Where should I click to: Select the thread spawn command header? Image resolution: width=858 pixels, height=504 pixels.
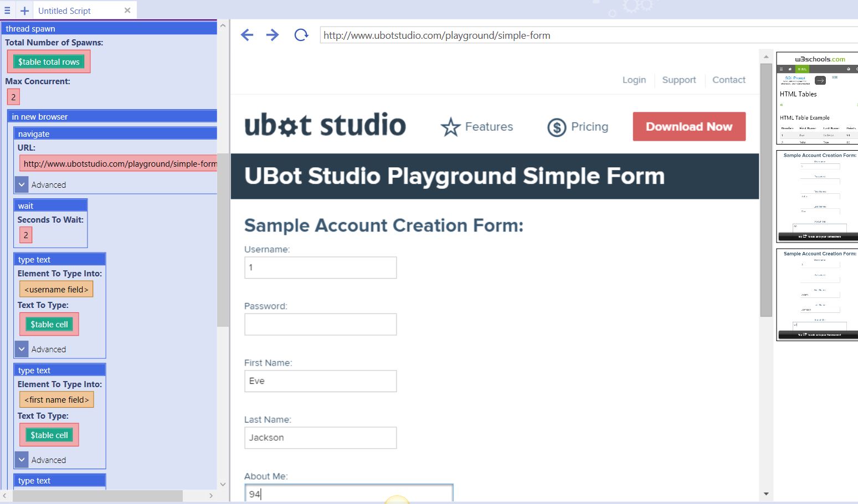(110, 28)
